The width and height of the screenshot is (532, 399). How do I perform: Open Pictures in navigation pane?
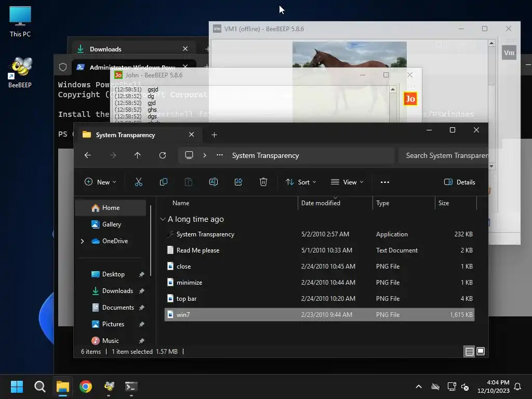point(111,324)
